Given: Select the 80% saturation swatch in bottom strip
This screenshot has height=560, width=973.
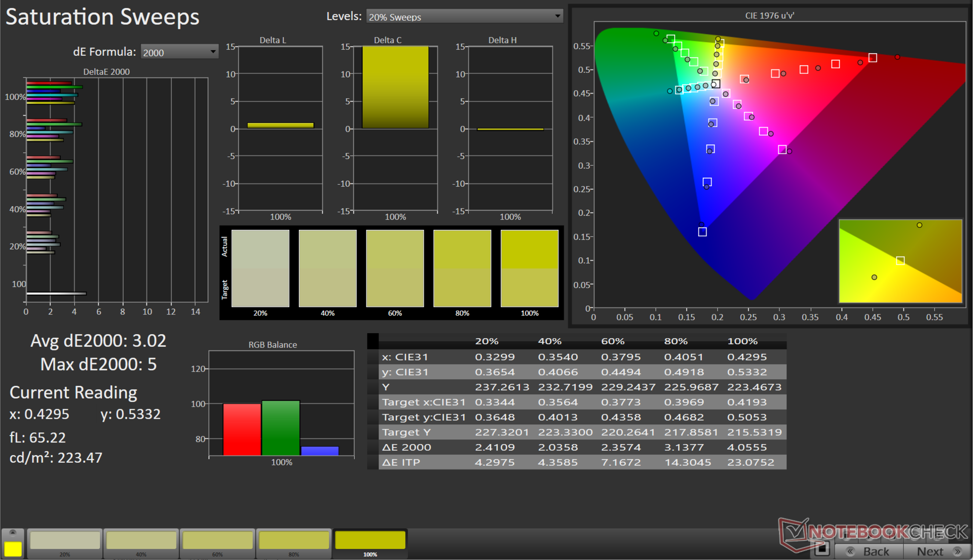Looking at the screenshot, I should pos(294,541).
